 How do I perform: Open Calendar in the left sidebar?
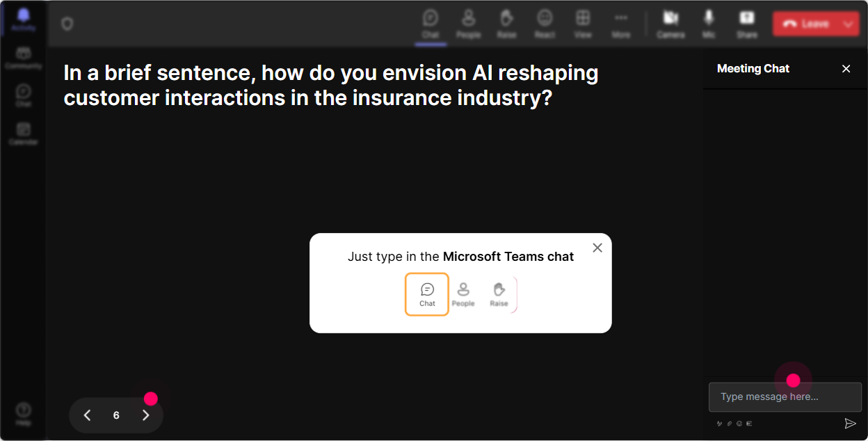click(24, 134)
